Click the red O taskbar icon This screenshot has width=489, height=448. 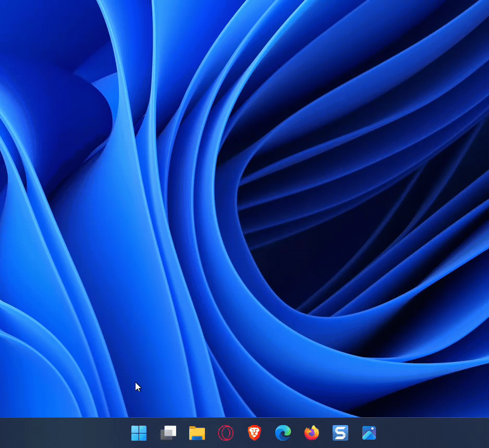226,433
